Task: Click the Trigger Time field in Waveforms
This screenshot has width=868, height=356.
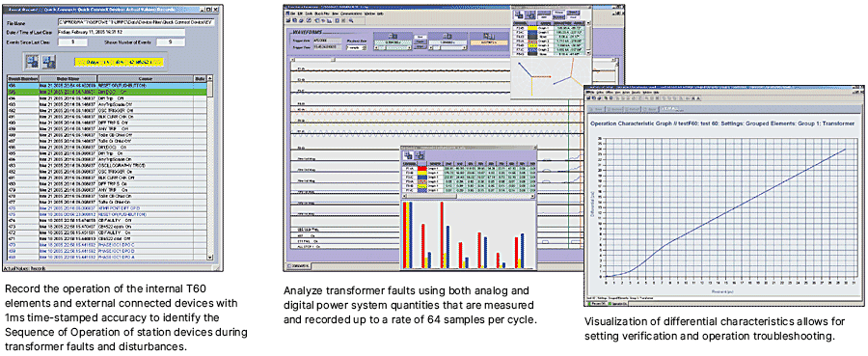Action: (x=327, y=48)
